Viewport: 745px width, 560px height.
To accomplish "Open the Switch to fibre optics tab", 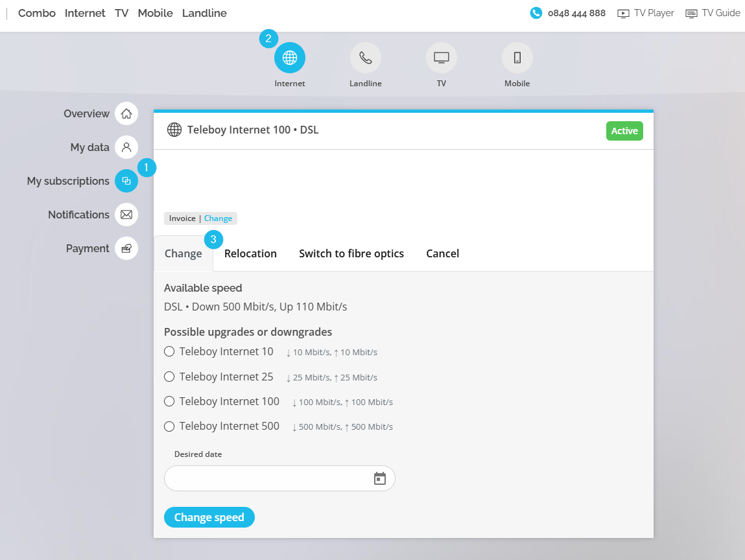I will coord(351,253).
